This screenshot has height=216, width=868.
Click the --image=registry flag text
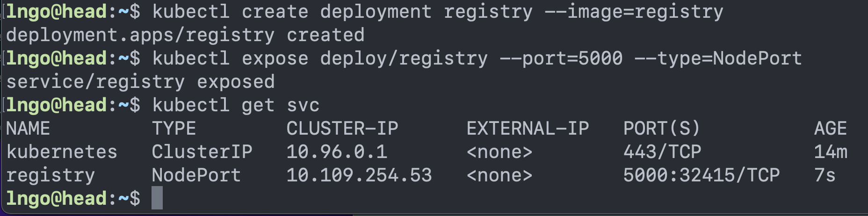coord(634,12)
